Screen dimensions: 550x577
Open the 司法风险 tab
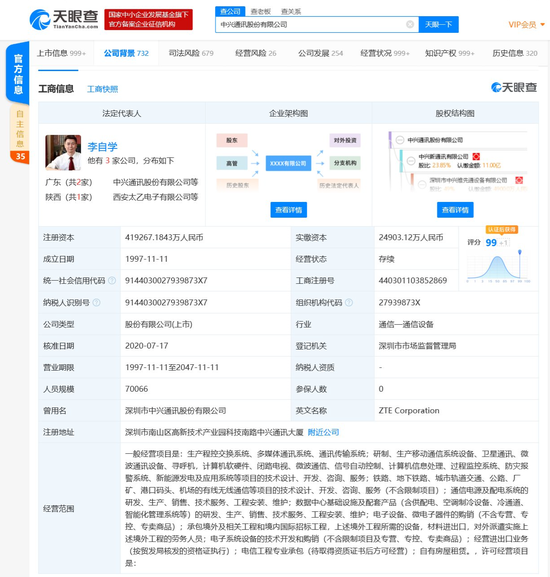tap(191, 53)
